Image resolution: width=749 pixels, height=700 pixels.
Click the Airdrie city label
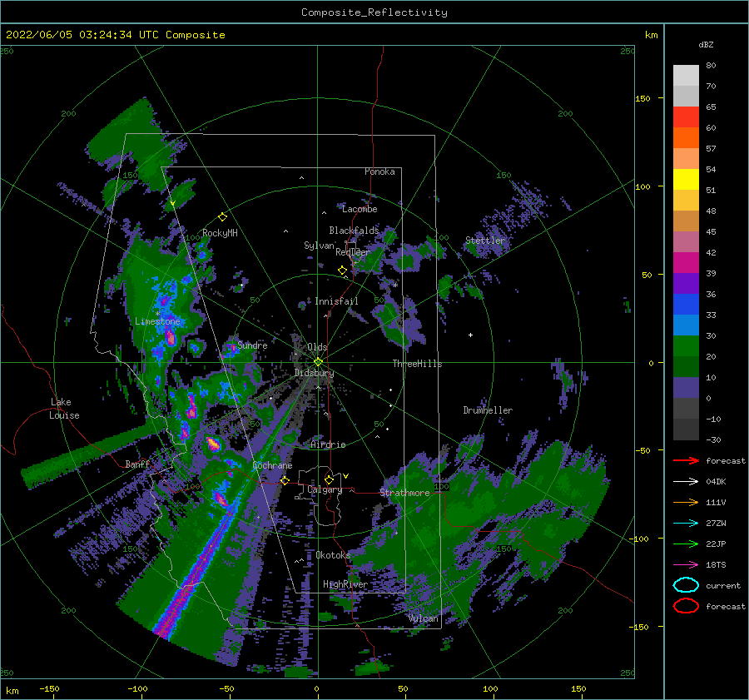[x=328, y=444]
